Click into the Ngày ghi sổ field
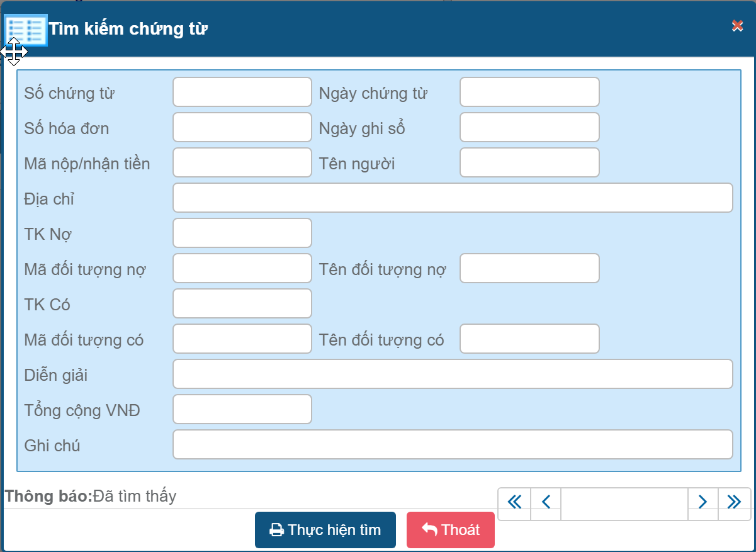The width and height of the screenshot is (756, 552). click(x=529, y=128)
